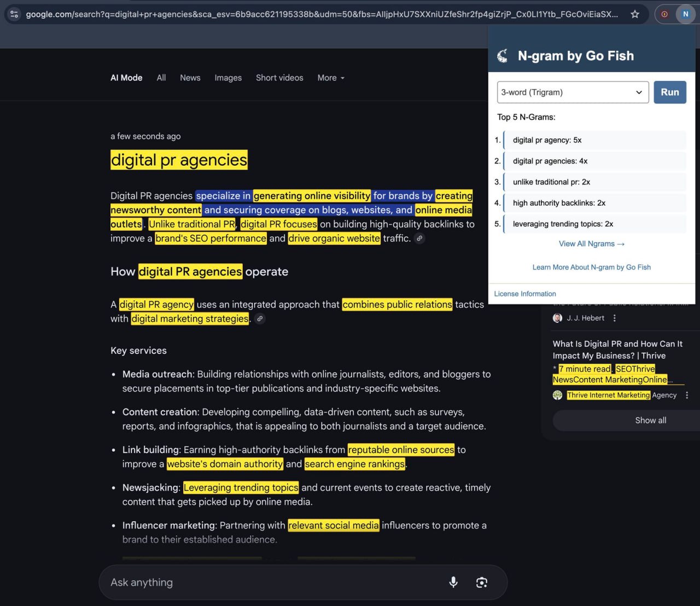The height and width of the screenshot is (606, 700).
Task: Click the link icon after 'website traffic'
Action: point(419,238)
